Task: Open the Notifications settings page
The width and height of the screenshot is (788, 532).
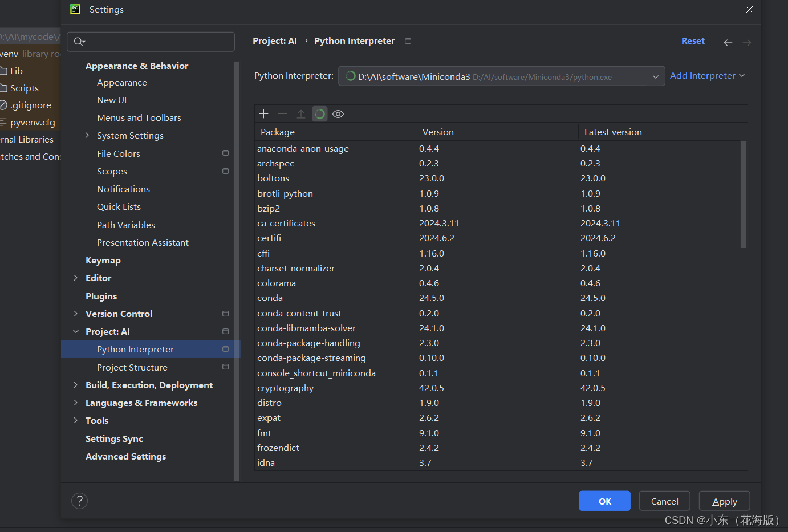Action: (123, 189)
